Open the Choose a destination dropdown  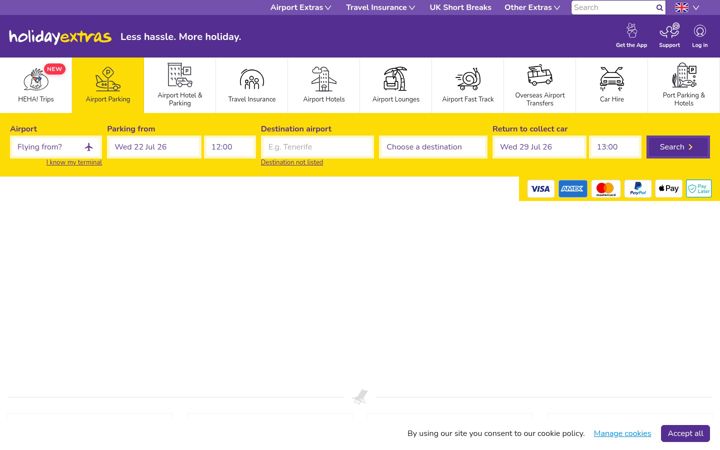click(x=433, y=147)
